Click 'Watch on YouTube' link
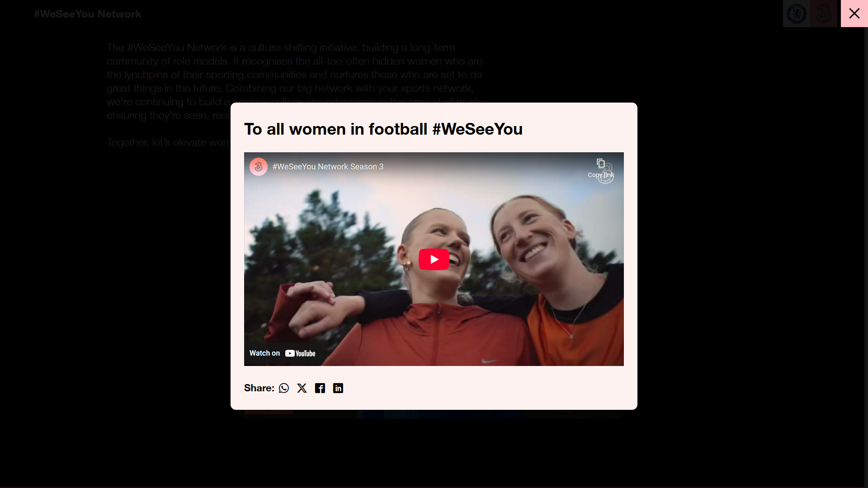 pos(283,353)
